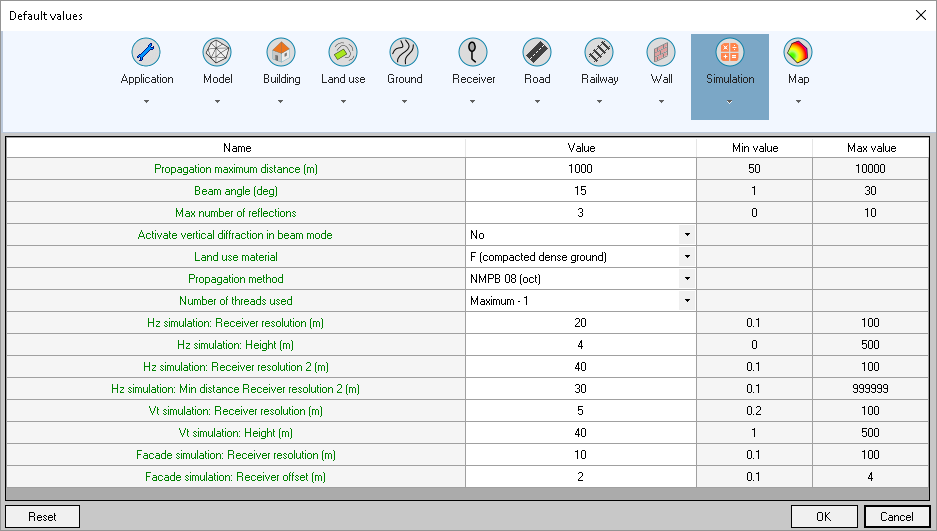Viewport: 937px width, 531px height.
Task: Expand the arrow under Ground
Action: 404,102
